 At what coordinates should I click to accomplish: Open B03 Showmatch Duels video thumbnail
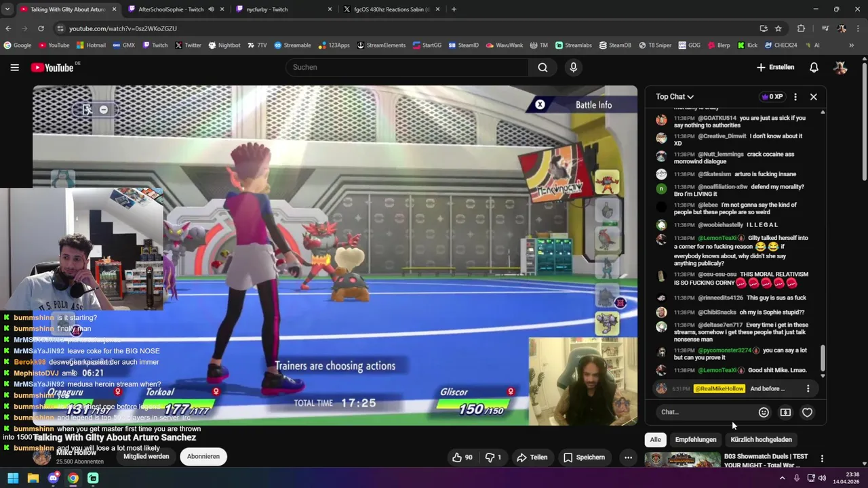point(682,460)
